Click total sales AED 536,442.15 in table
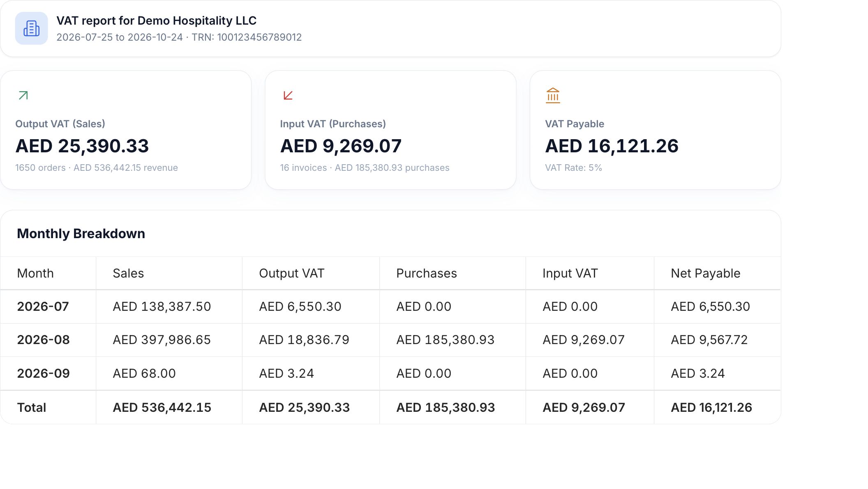868x489 pixels. [162, 408]
